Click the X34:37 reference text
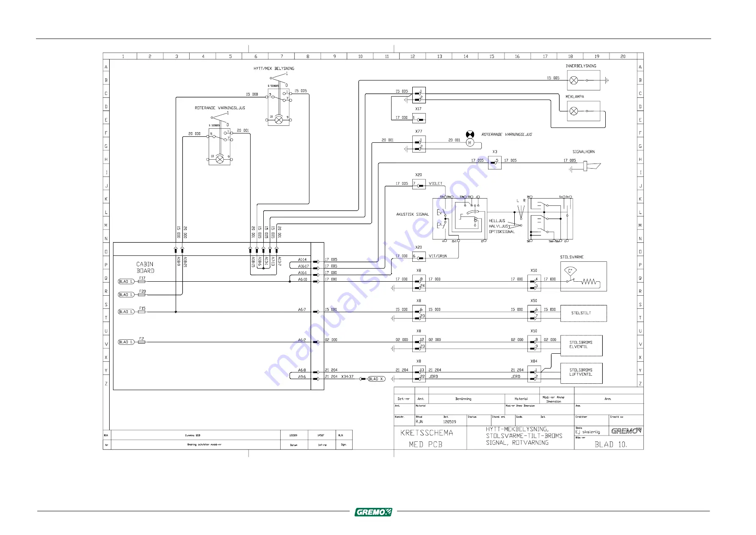Viewport: 756px width, 535px height. pos(347,377)
